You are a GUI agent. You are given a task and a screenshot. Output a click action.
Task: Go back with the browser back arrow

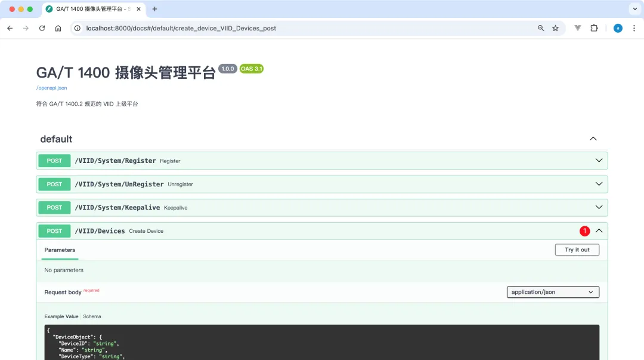click(x=10, y=29)
